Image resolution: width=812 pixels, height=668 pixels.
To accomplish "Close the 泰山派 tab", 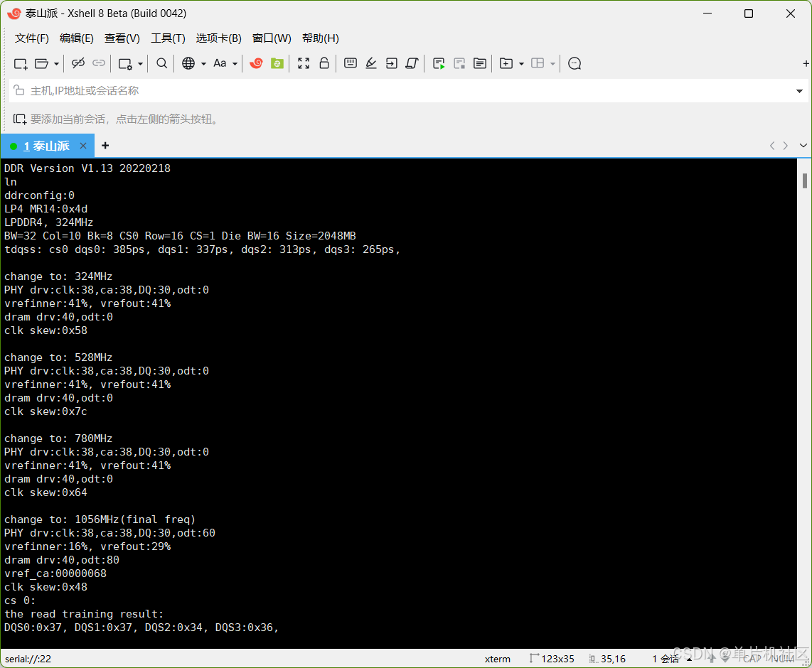I will (83, 146).
